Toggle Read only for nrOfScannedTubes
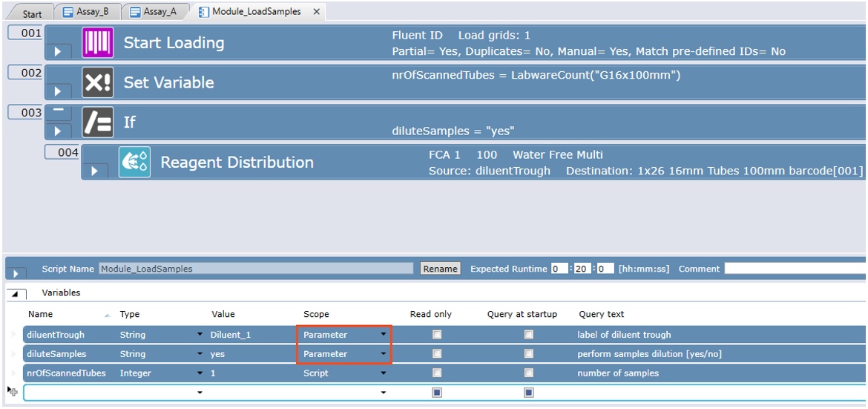 click(437, 373)
